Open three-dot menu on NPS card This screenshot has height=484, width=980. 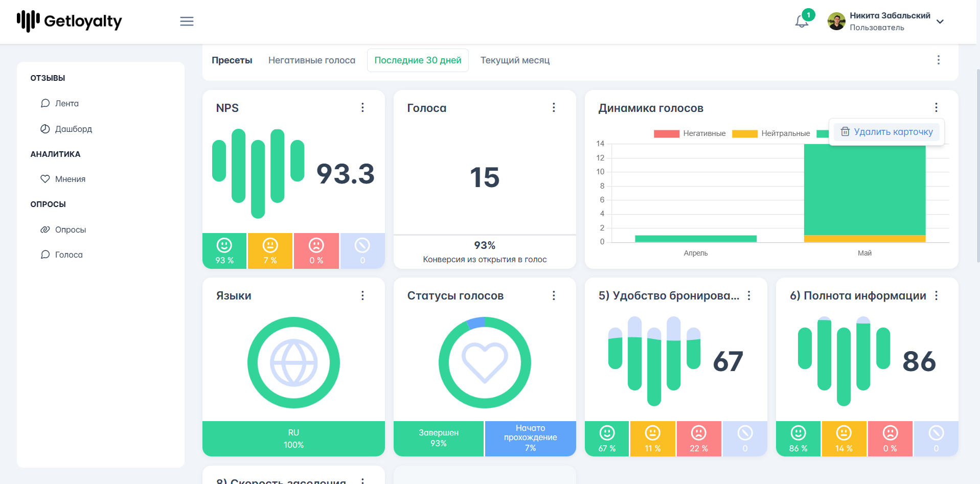pyautogui.click(x=362, y=107)
